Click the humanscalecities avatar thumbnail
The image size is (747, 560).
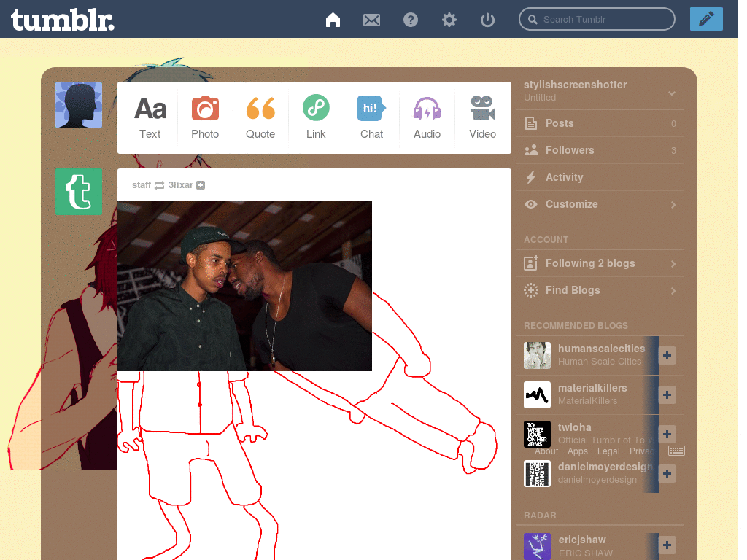[537, 355]
